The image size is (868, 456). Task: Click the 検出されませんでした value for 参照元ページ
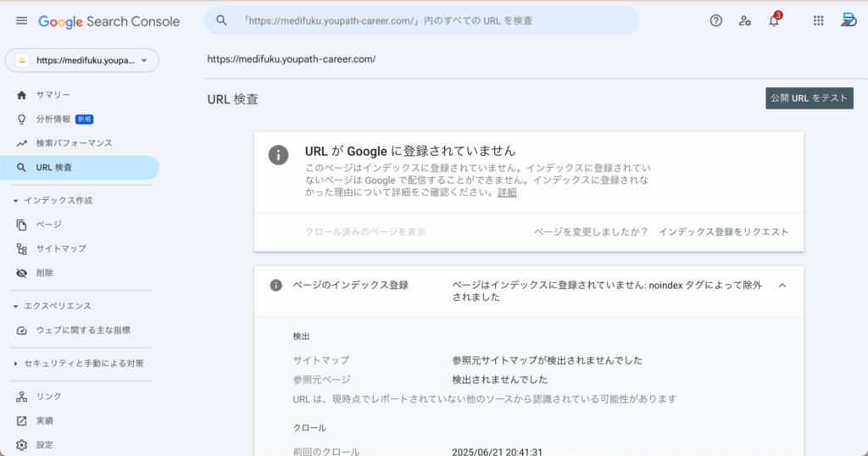click(499, 380)
